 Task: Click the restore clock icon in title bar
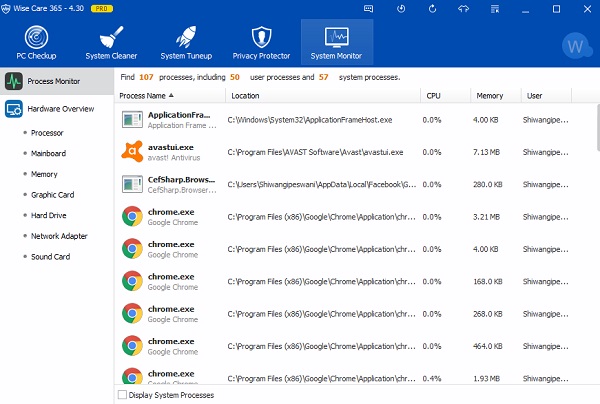401,9
